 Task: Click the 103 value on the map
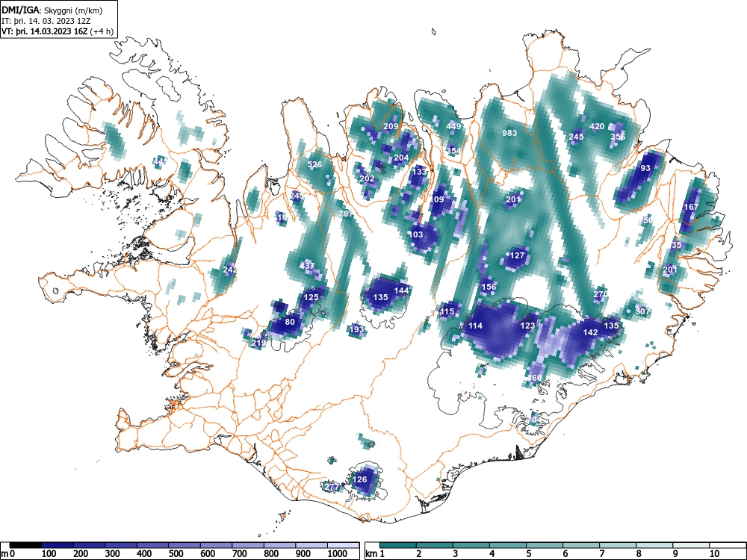[x=415, y=234]
